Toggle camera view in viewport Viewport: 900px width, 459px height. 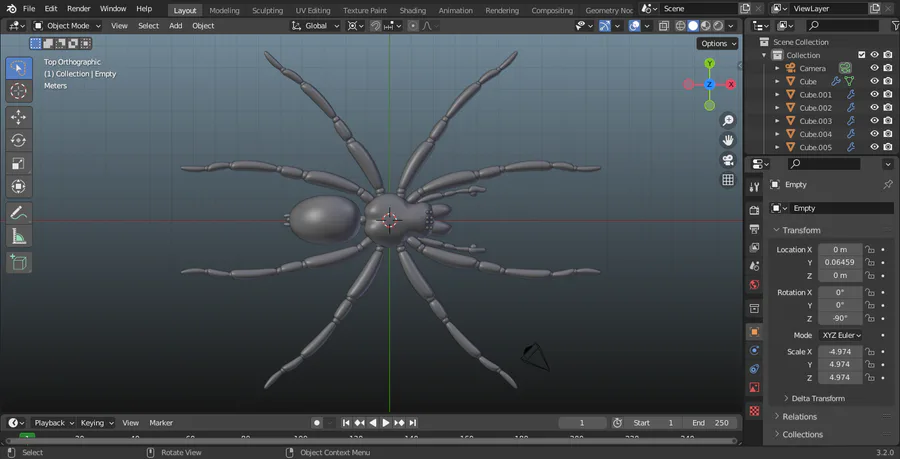click(x=728, y=160)
